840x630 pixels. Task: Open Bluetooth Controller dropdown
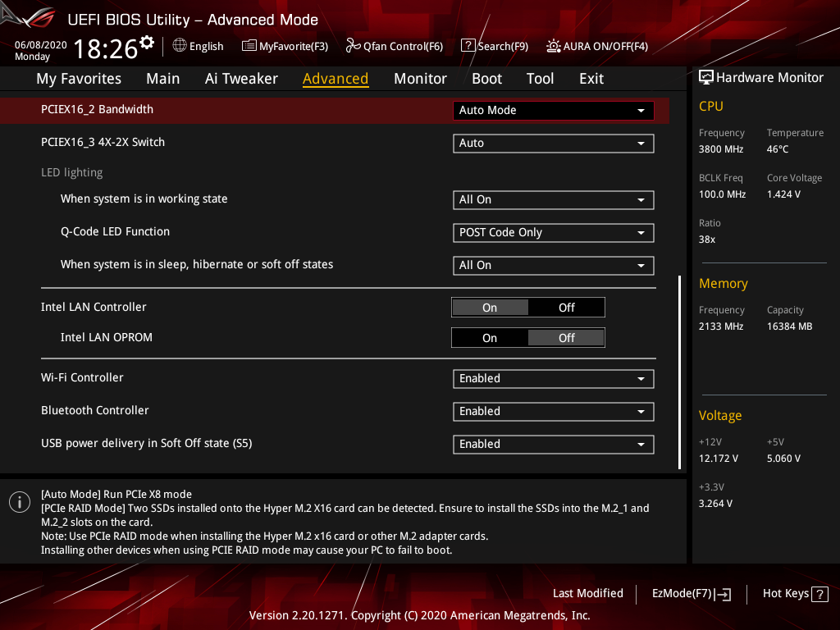[554, 412]
